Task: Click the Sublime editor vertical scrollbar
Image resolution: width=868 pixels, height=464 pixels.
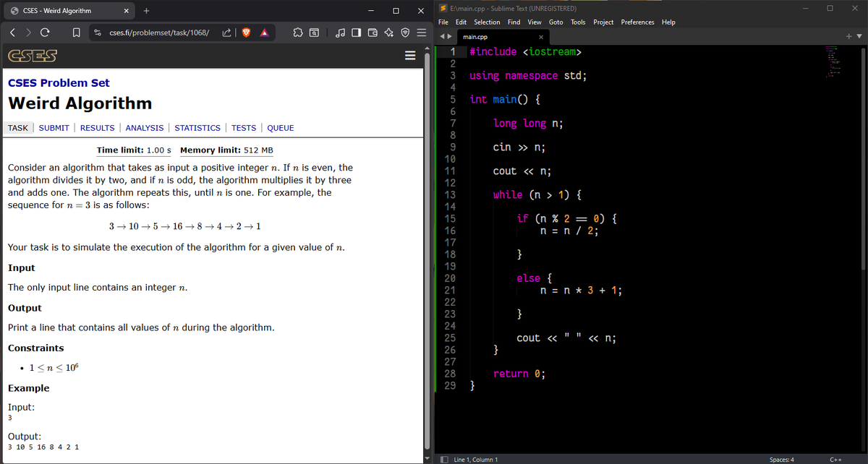Action: 864,159
